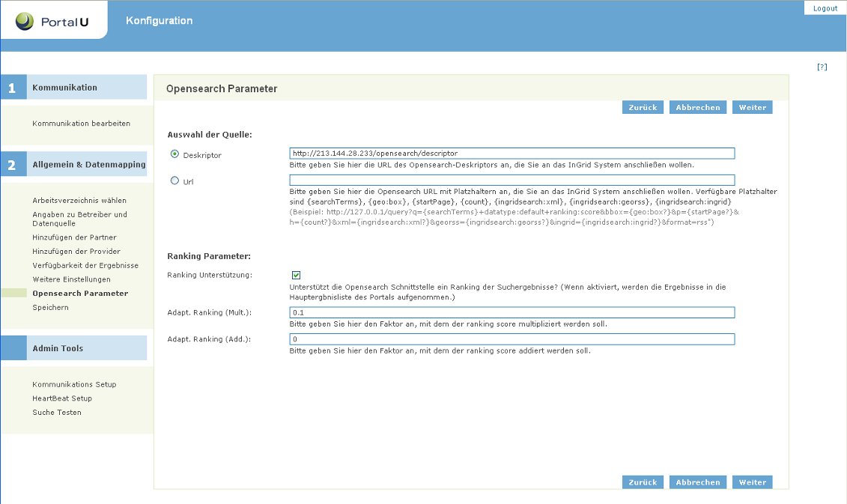Disable the Ranking Unterstützung checkbox
The height and width of the screenshot is (504, 847).
point(294,274)
